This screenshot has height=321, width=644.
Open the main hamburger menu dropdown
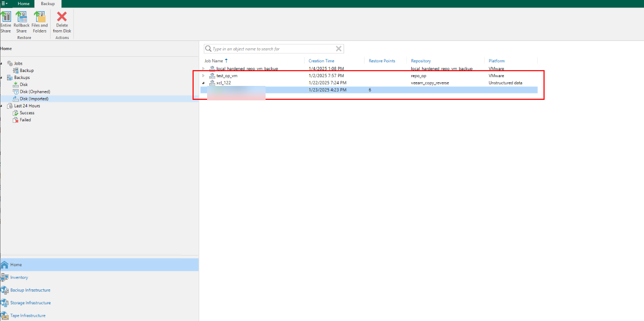point(5,4)
